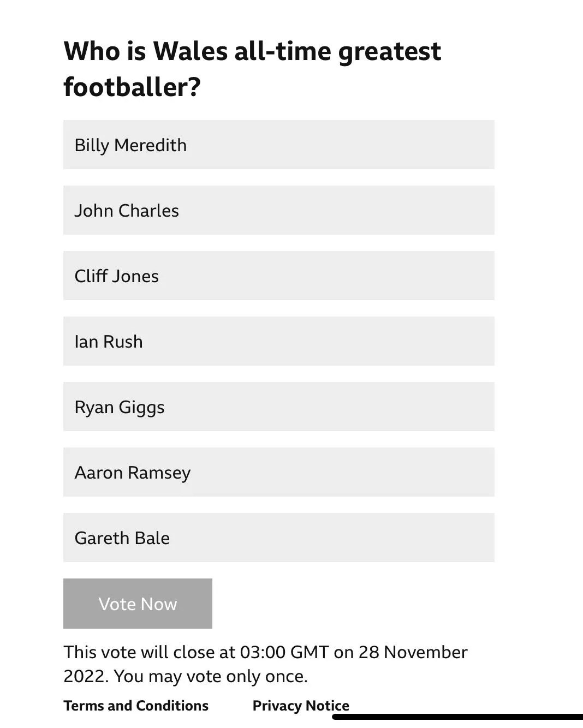The image size is (583, 728).
Task: Select the Aaron Ramsey option
Action: 278,472
